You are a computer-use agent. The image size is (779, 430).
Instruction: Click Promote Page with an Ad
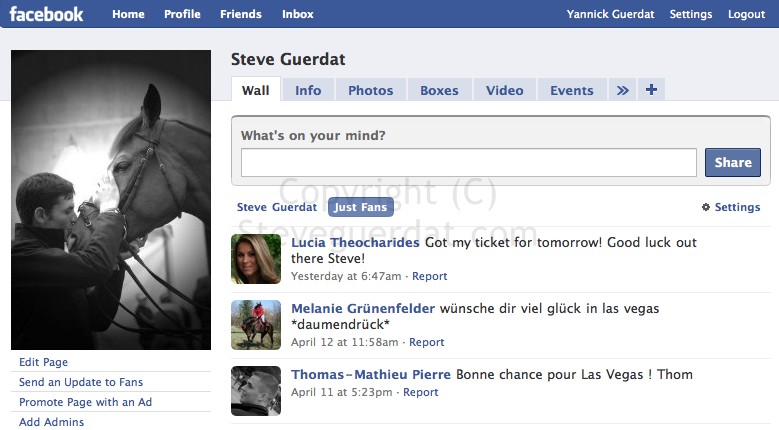(x=85, y=402)
